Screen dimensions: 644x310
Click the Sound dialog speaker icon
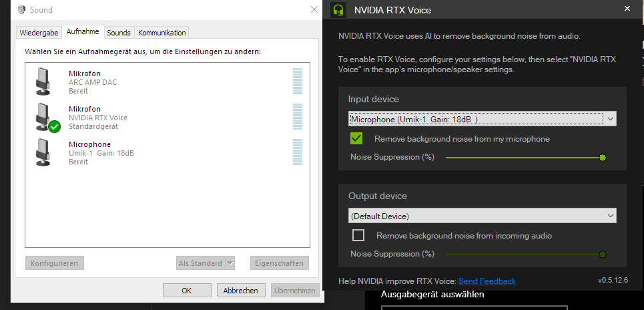21,9
